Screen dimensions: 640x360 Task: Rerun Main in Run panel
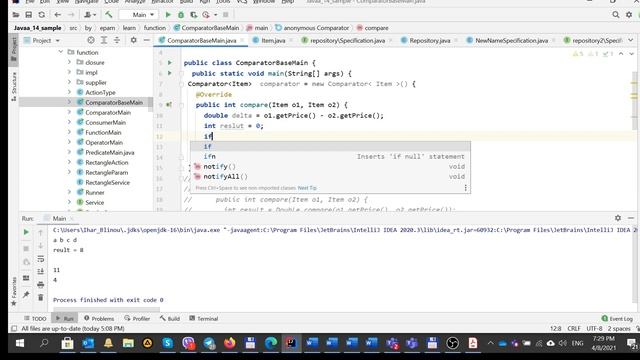[26, 232]
